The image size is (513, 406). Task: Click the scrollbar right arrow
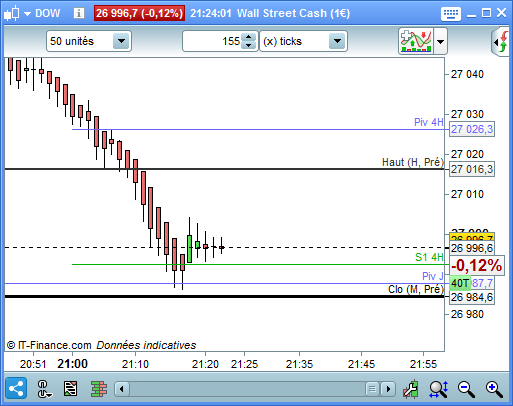(x=388, y=389)
